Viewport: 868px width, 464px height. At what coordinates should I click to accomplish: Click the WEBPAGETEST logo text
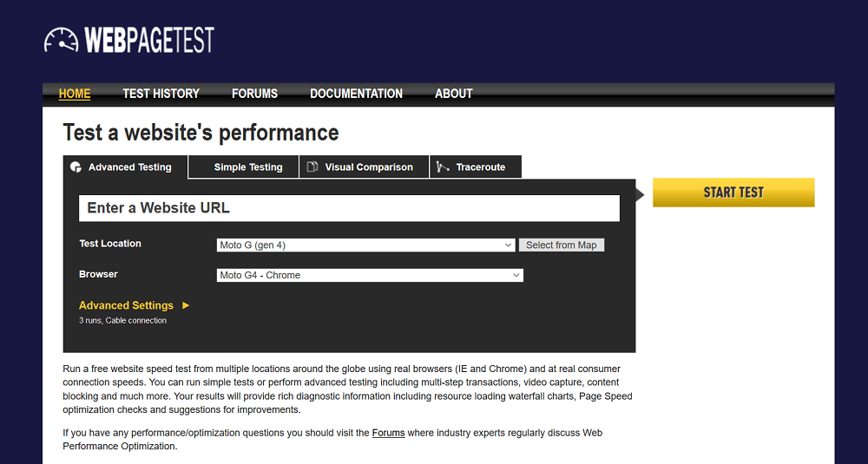pyautogui.click(x=149, y=40)
